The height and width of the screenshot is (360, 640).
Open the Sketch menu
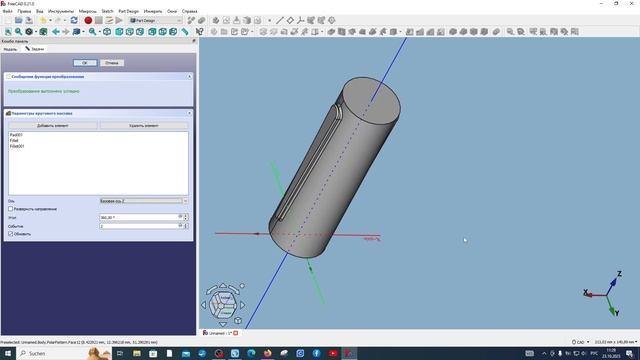[107, 11]
